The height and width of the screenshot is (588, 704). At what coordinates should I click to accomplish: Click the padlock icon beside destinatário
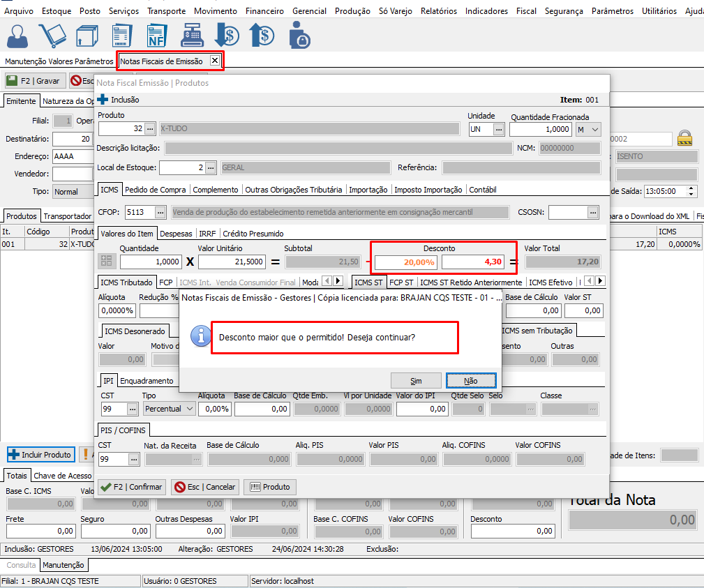685,137
